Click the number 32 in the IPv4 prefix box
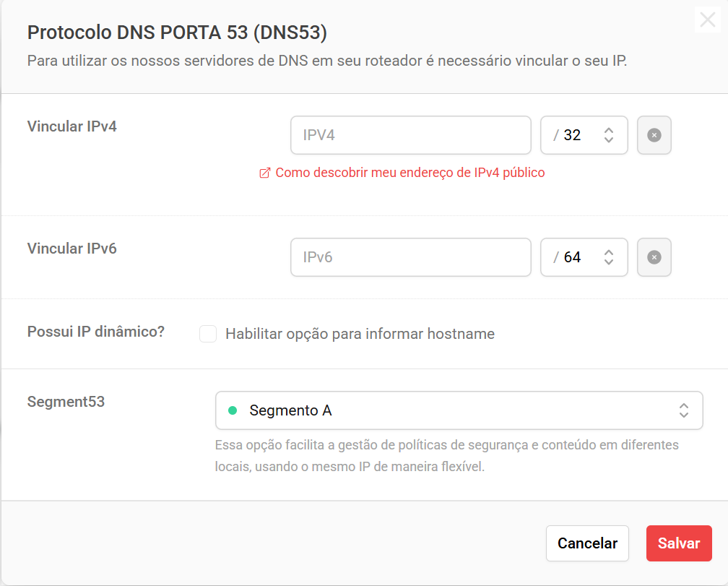Screen dimensions: 728x586 click(x=572, y=135)
